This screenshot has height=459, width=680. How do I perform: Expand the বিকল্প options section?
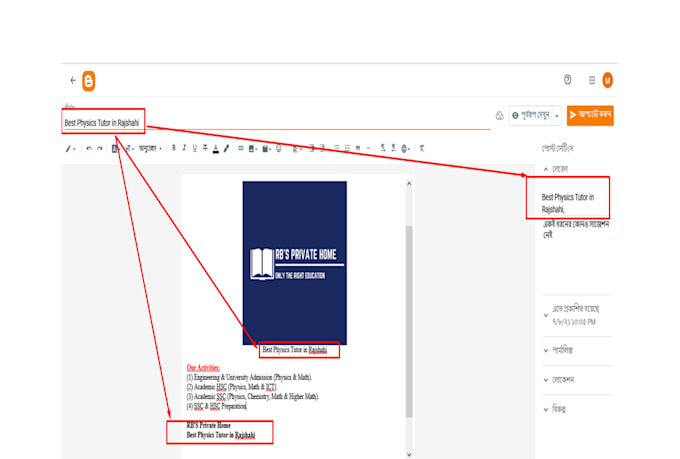546,409
